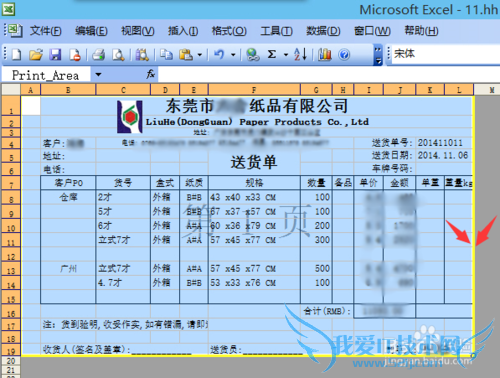Open the 插入(I) menu
The image size is (500, 378).
(x=183, y=31)
